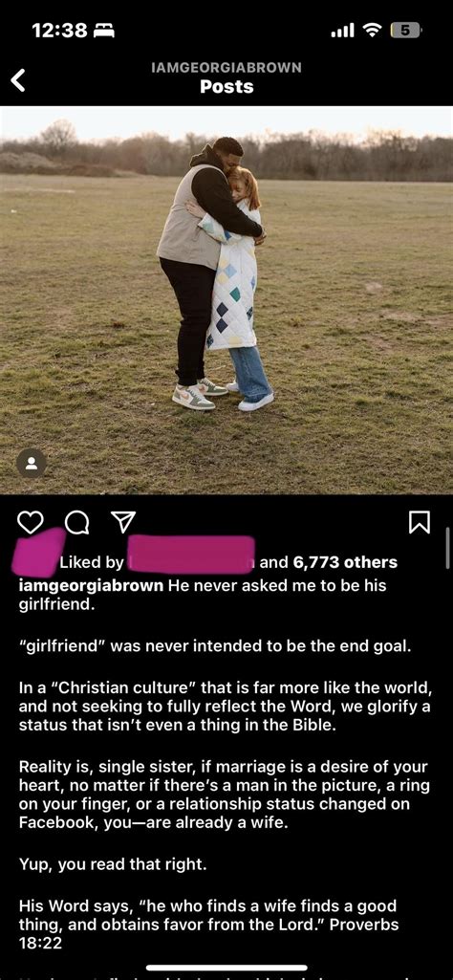
Task: Tap the sleep focus bed icon
Action: point(103,30)
